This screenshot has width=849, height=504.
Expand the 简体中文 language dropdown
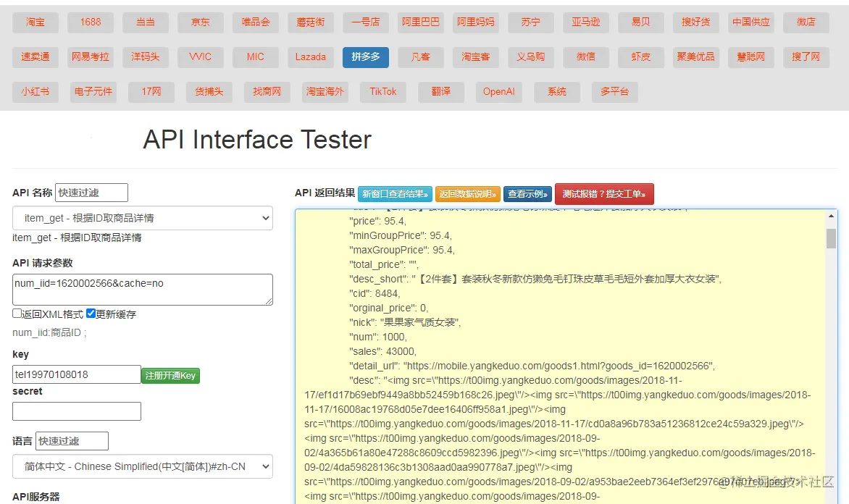click(143, 466)
